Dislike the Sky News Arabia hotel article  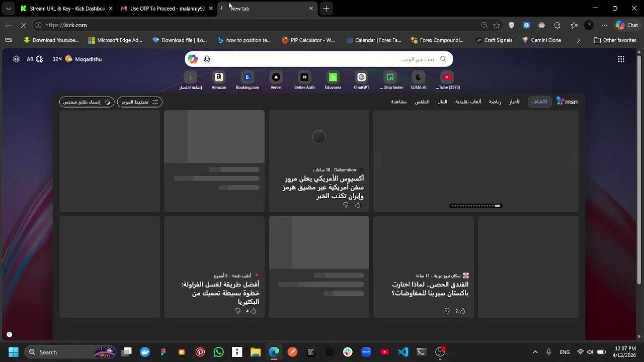pyautogui.click(x=447, y=311)
